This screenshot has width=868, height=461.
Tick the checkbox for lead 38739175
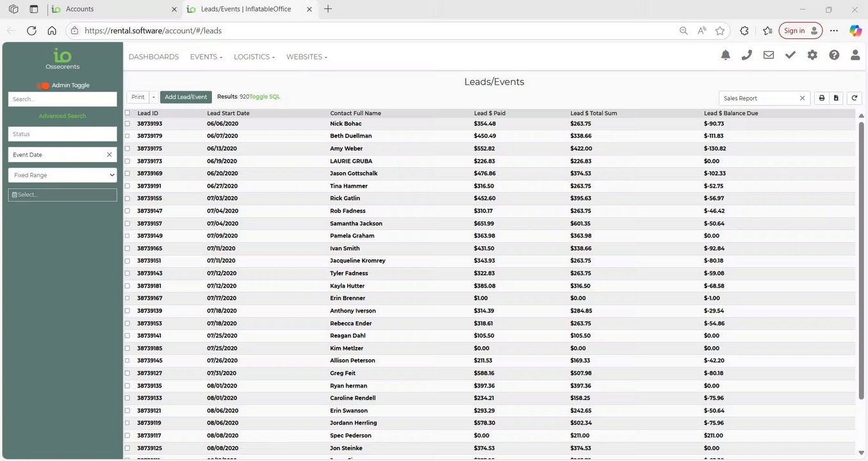point(127,149)
